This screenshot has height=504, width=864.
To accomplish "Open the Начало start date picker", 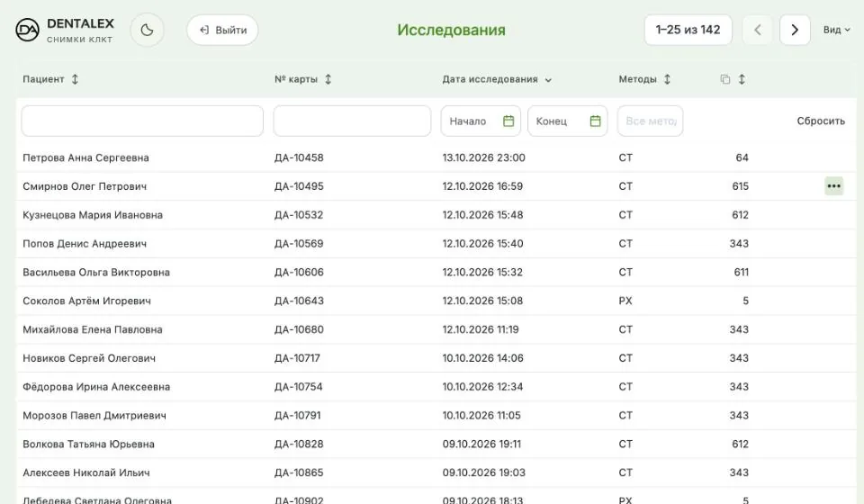I will click(x=481, y=121).
